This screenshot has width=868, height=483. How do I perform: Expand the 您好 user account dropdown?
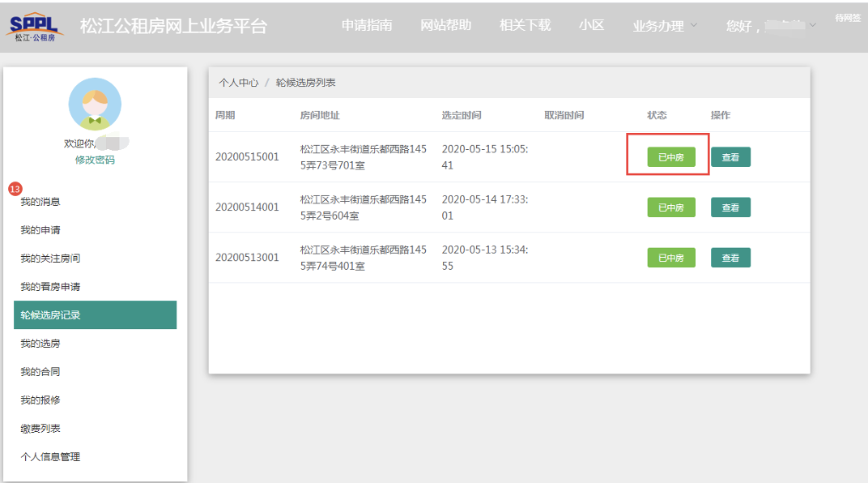771,26
